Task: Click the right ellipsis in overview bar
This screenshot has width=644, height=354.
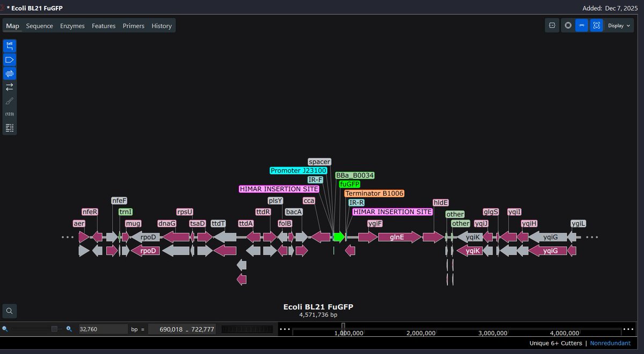Action: click(628, 329)
